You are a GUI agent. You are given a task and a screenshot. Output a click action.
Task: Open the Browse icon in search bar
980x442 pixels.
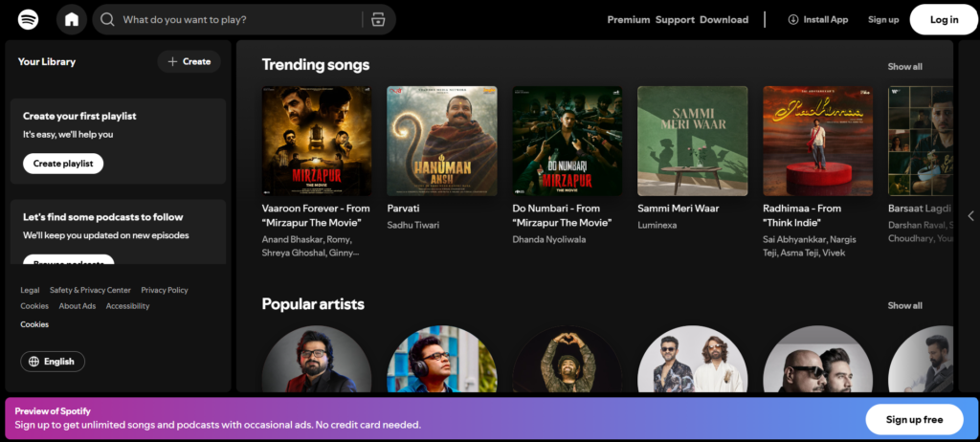click(377, 19)
